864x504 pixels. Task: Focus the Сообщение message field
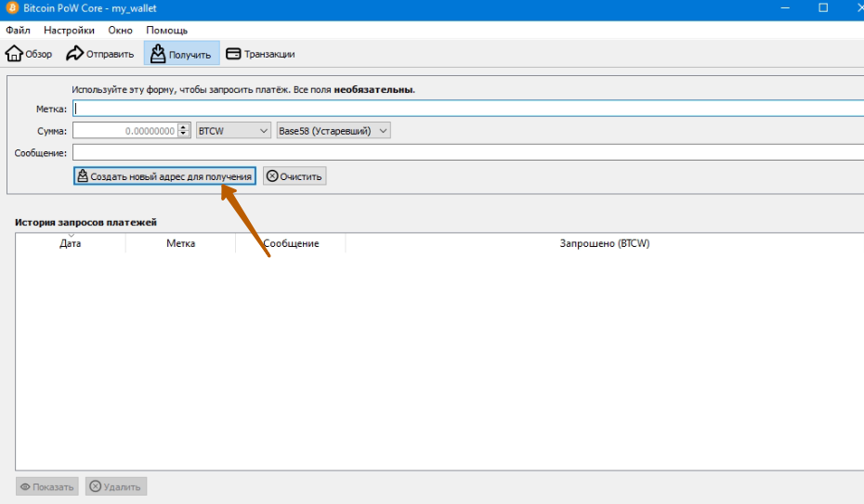[x=468, y=152]
